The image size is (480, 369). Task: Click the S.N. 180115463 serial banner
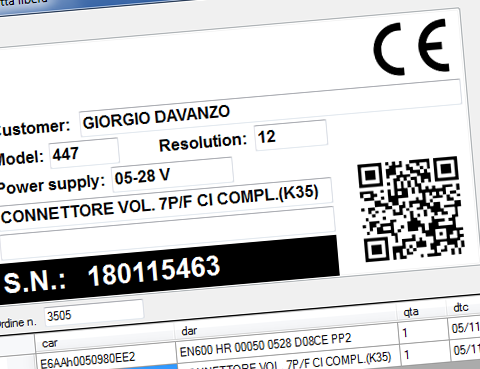[169, 271]
